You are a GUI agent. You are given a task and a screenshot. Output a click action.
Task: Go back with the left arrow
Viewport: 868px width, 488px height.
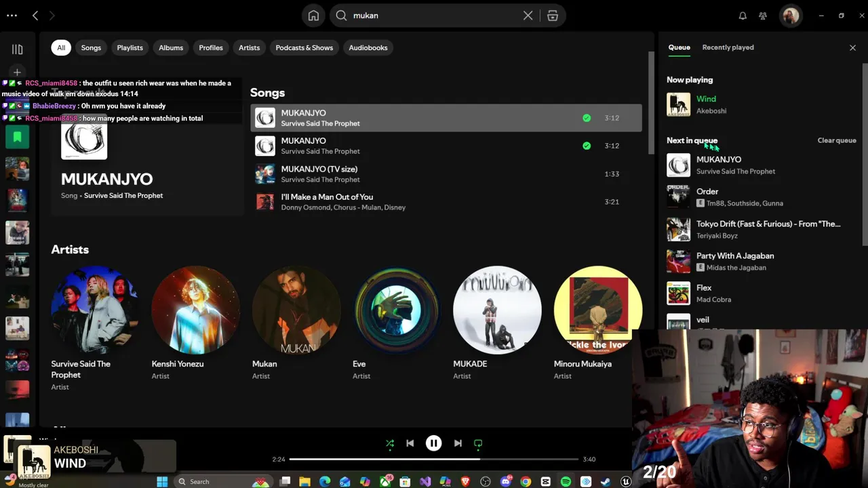pos(35,16)
